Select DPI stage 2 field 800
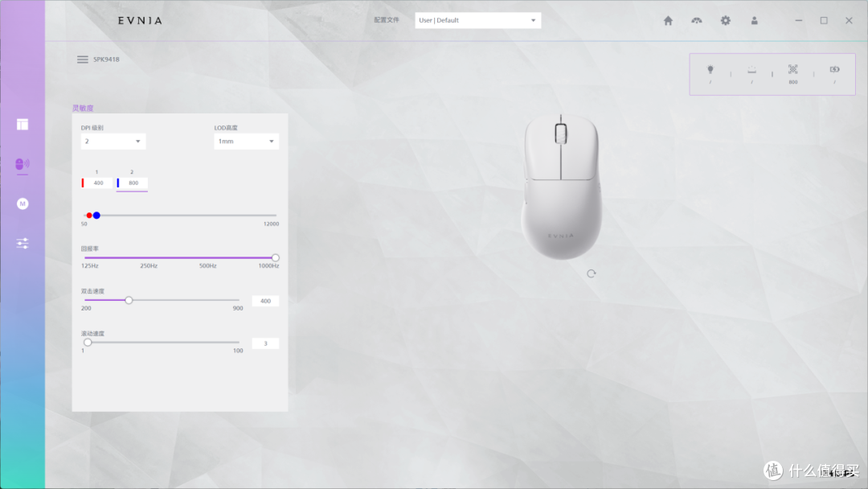 coord(133,183)
